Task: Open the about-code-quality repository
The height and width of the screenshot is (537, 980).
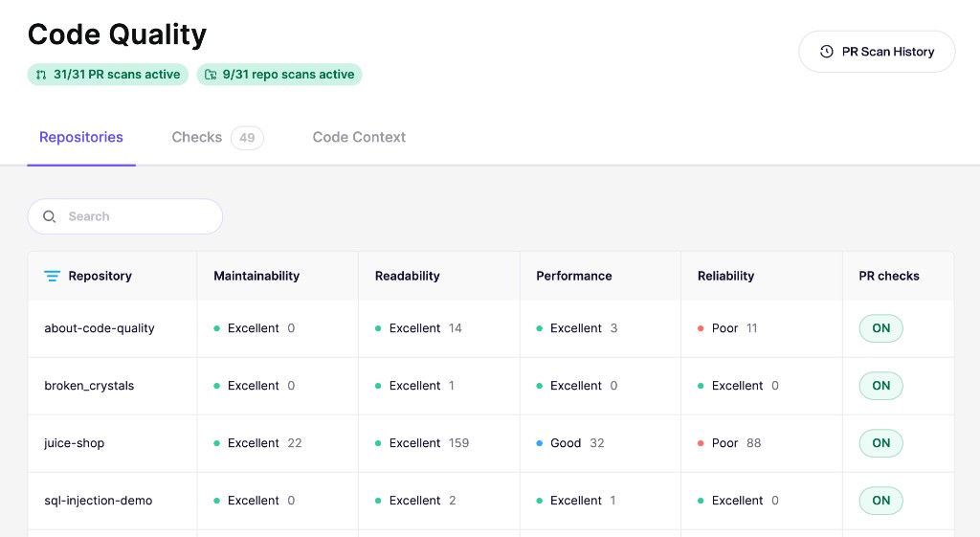Action: pyautogui.click(x=100, y=328)
